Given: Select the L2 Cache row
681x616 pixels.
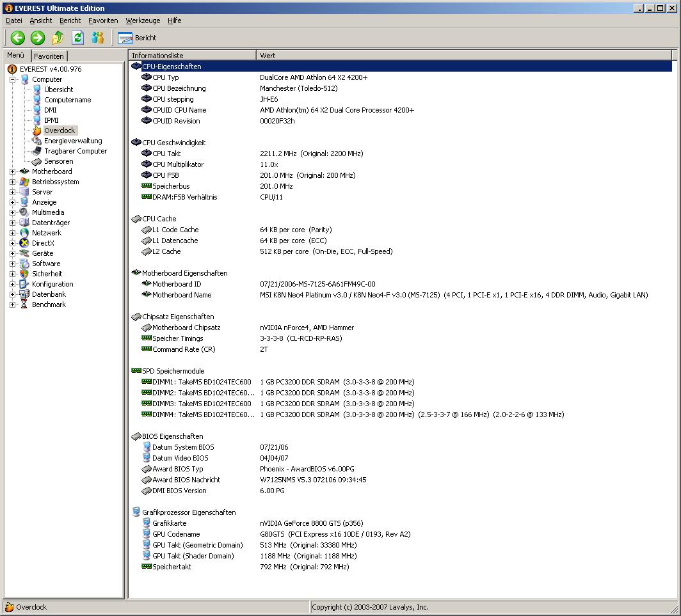Looking at the screenshot, I should pos(401,251).
